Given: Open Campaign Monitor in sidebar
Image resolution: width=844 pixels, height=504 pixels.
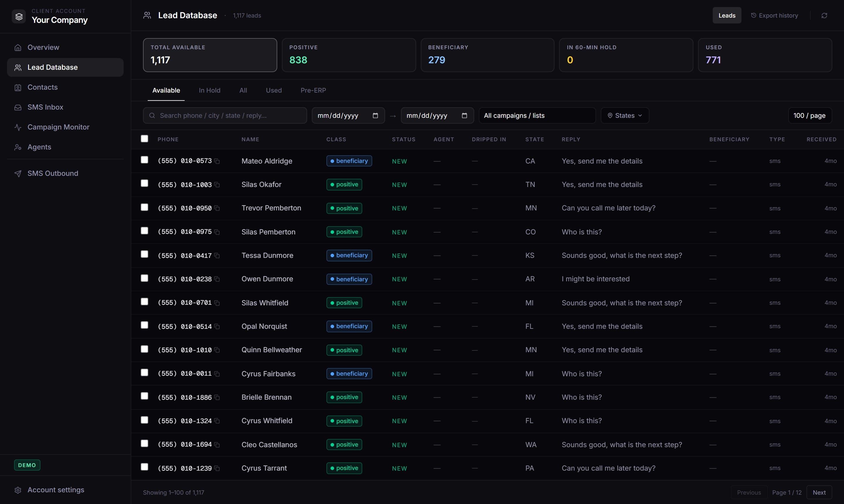Looking at the screenshot, I should pyautogui.click(x=65, y=127).
